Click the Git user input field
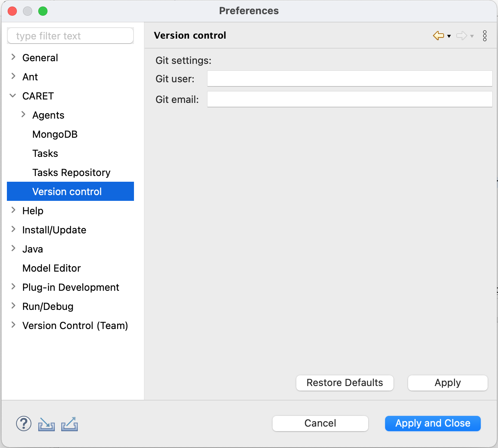 pos(349,78)
